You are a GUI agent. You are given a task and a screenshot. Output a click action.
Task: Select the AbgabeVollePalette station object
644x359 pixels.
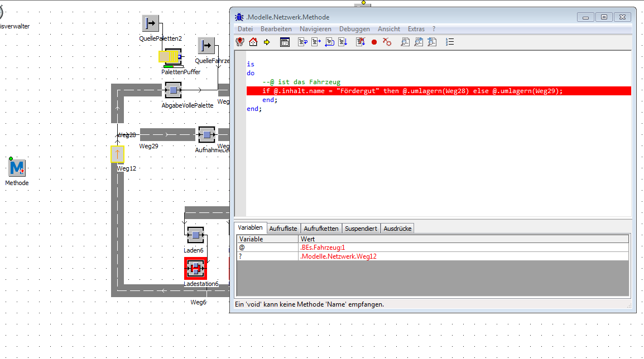(174, 90)
